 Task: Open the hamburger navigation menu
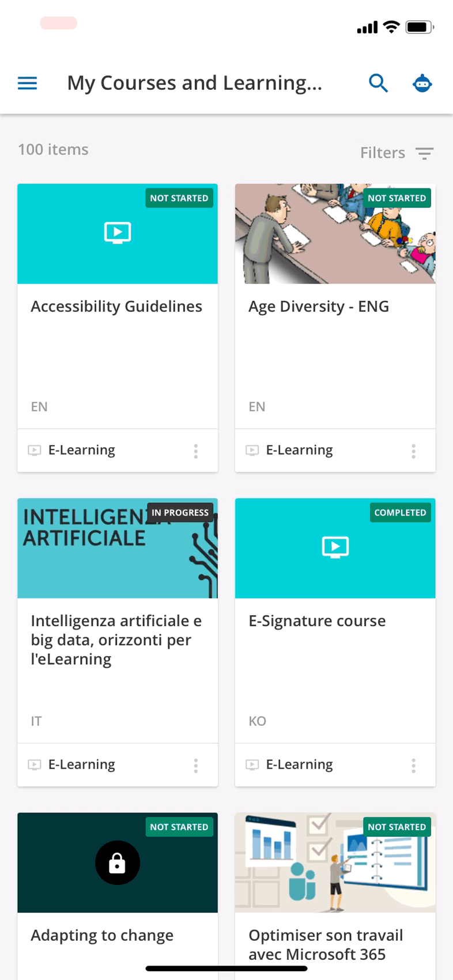coord(28,84)
